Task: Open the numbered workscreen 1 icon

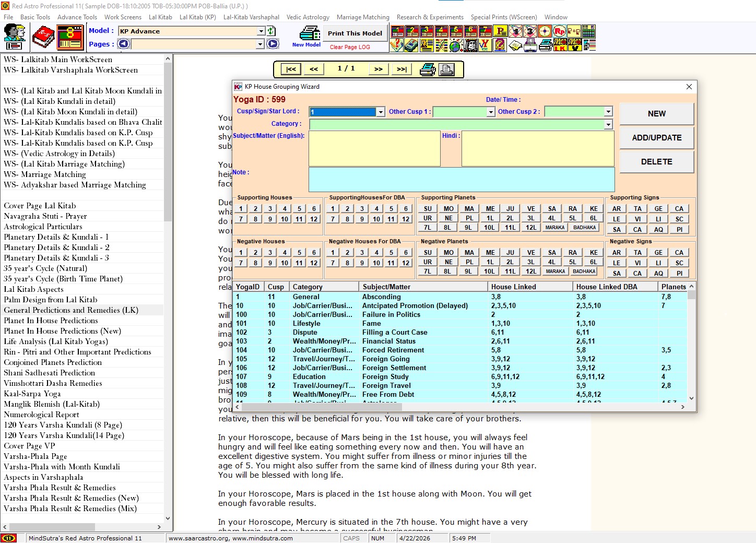Action: point(397,31)
